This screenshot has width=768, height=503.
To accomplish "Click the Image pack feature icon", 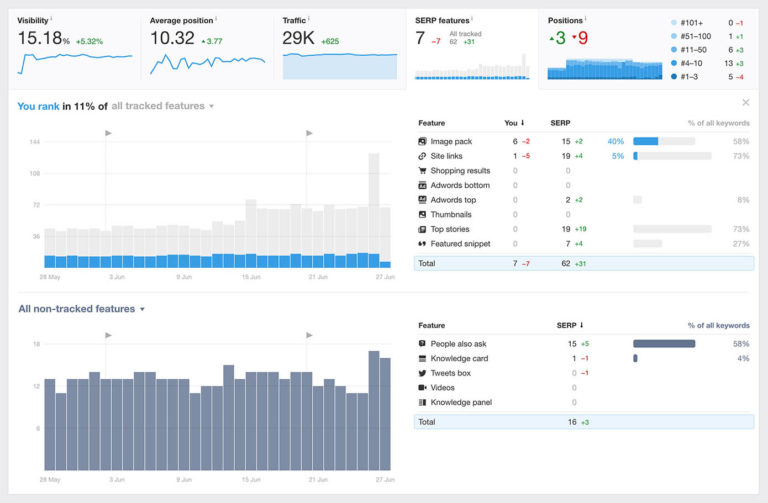I will [x=423, y=142].
